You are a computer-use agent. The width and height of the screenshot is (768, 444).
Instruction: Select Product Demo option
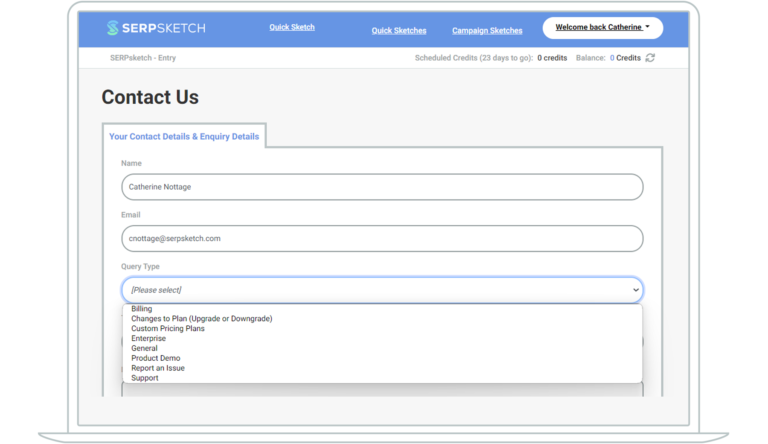coord(382,358)
